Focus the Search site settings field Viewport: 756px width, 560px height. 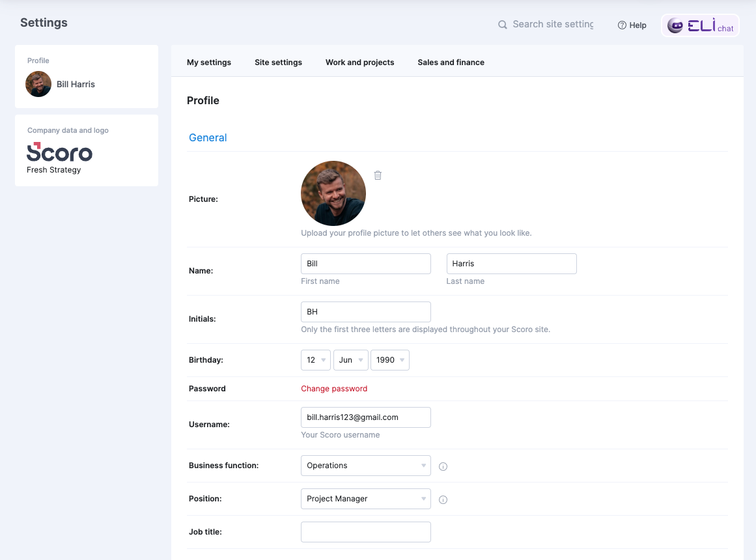pos(553,24)
